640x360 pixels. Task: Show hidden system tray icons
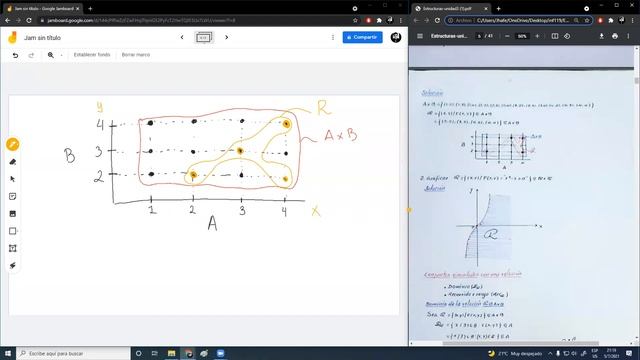pyautogui.click(x=550, y=353)
